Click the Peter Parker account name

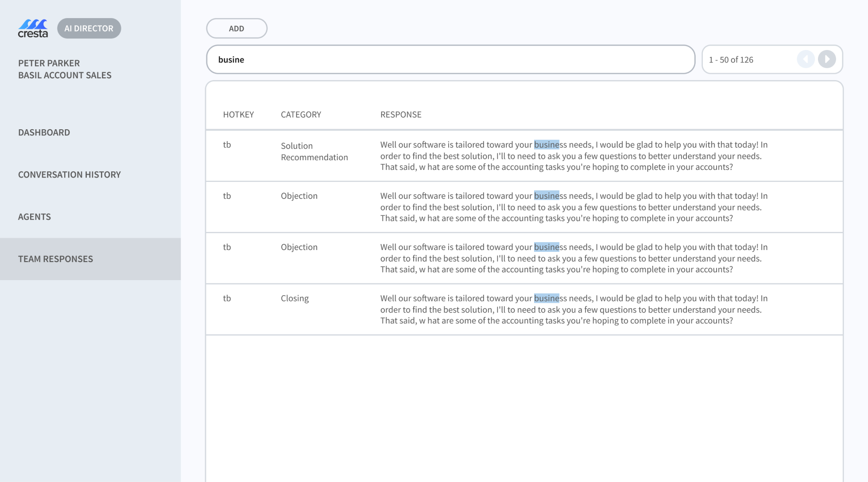[x=49, y=63]
